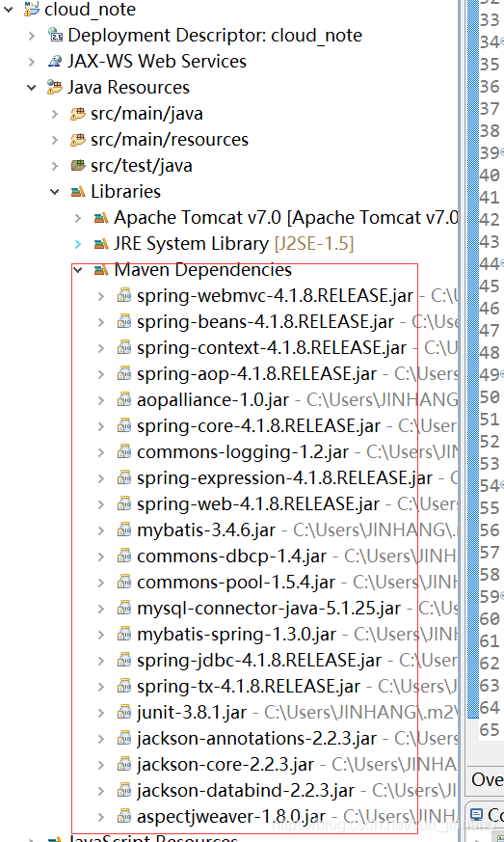Click the mysql-connector-java jar file icon
Screen dimensions: 504x842
pos(124,609)
